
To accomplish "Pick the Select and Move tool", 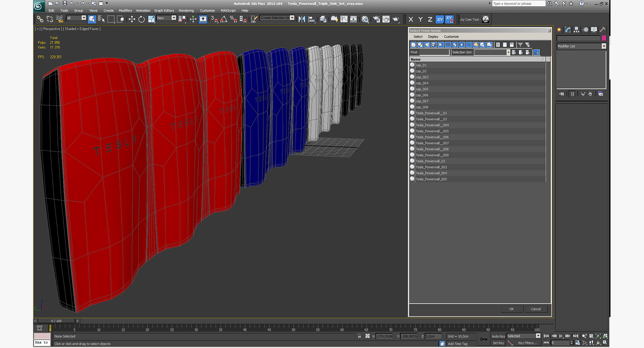I will [132, 19].
